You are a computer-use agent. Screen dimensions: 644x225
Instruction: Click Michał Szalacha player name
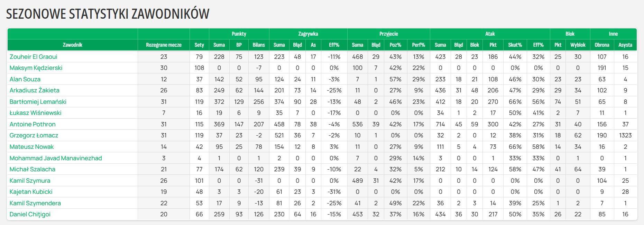click(33, 169)
